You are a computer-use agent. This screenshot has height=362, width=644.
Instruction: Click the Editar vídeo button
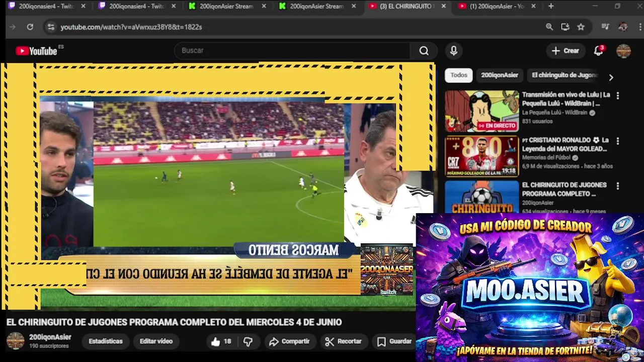pos(156,341)
